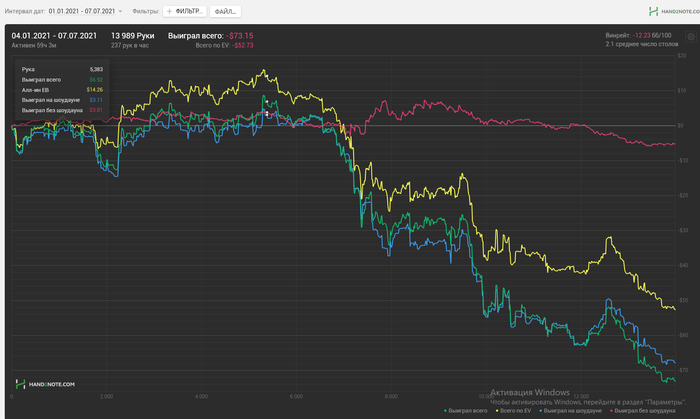700x419 pixels.
Task: Click the 'ФАЙЛ...' button
Action: tap(225, 11)
